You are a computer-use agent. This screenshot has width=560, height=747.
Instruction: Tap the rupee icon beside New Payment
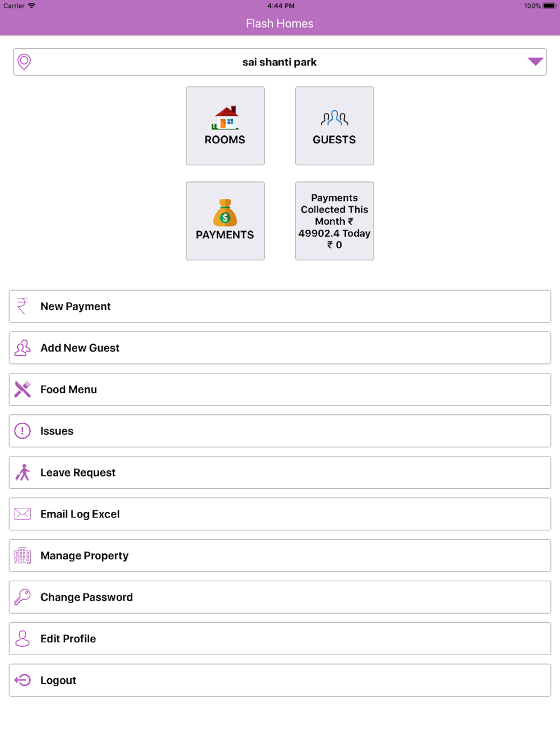coord(22,306)
